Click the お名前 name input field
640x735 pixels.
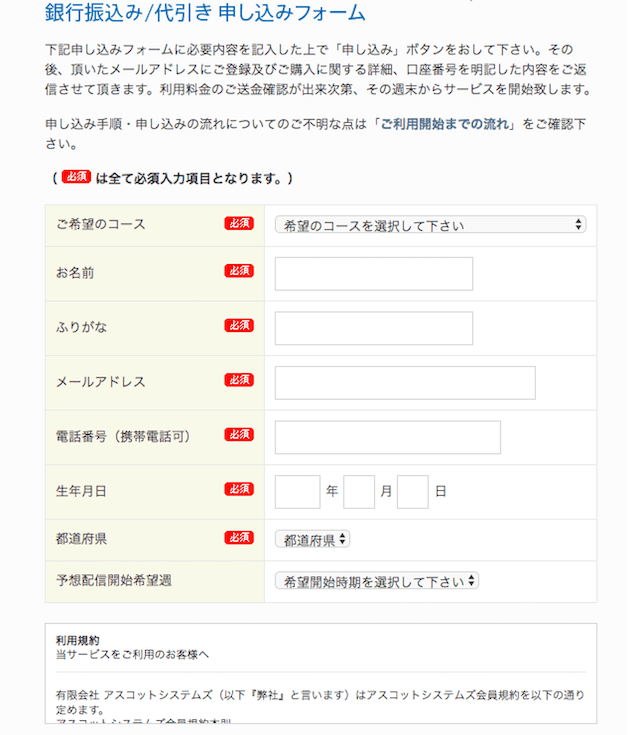(x=374, y=274)
